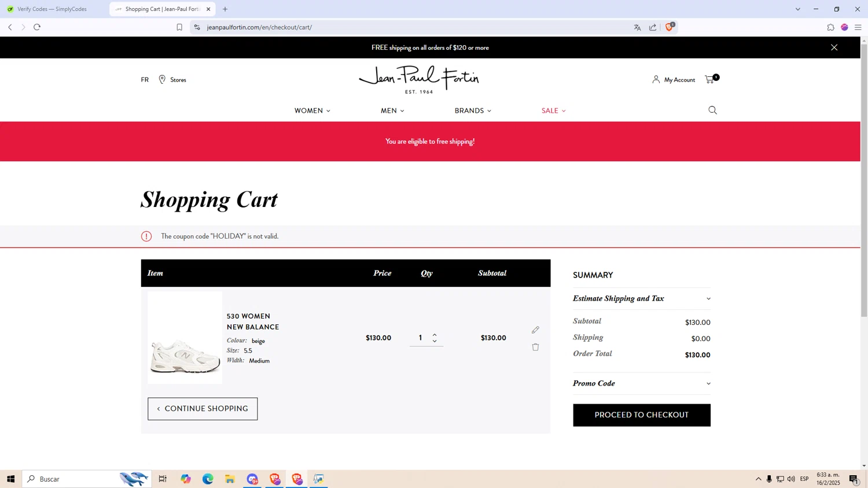Open the 530 WOMEN NEW BALANCE product link

253,321
